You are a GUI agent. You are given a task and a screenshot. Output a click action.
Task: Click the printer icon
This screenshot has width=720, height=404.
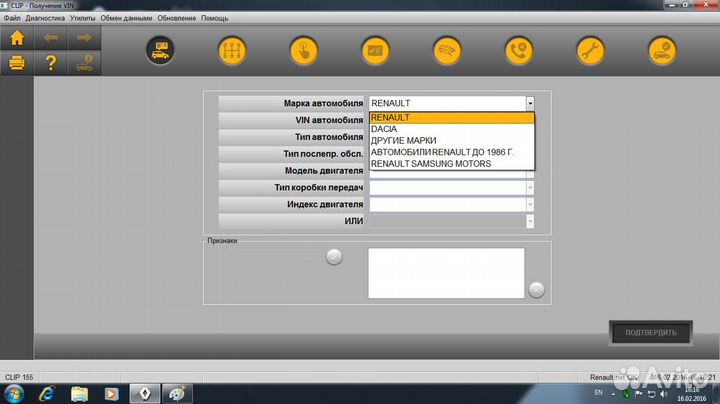[x=17, y=62]
